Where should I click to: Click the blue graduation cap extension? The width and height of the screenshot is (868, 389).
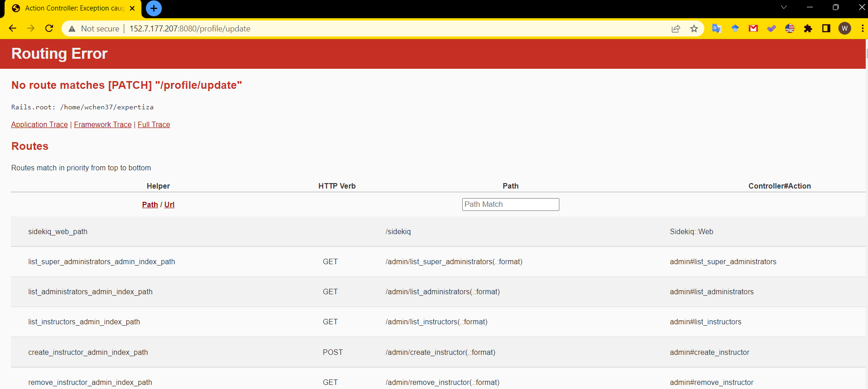point(735,28)
